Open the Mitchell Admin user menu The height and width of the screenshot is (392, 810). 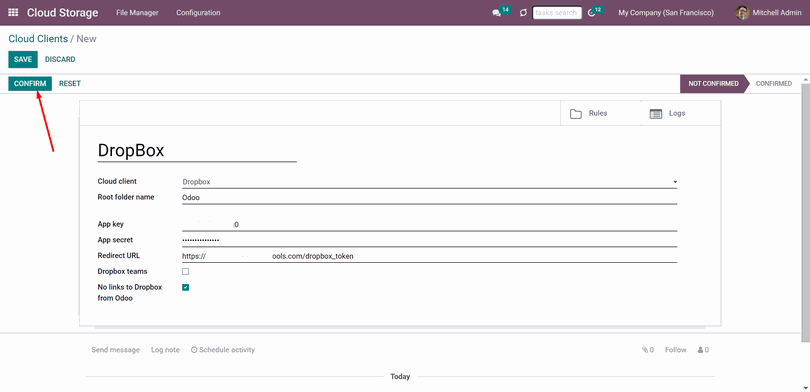click(x=769, y=12)
